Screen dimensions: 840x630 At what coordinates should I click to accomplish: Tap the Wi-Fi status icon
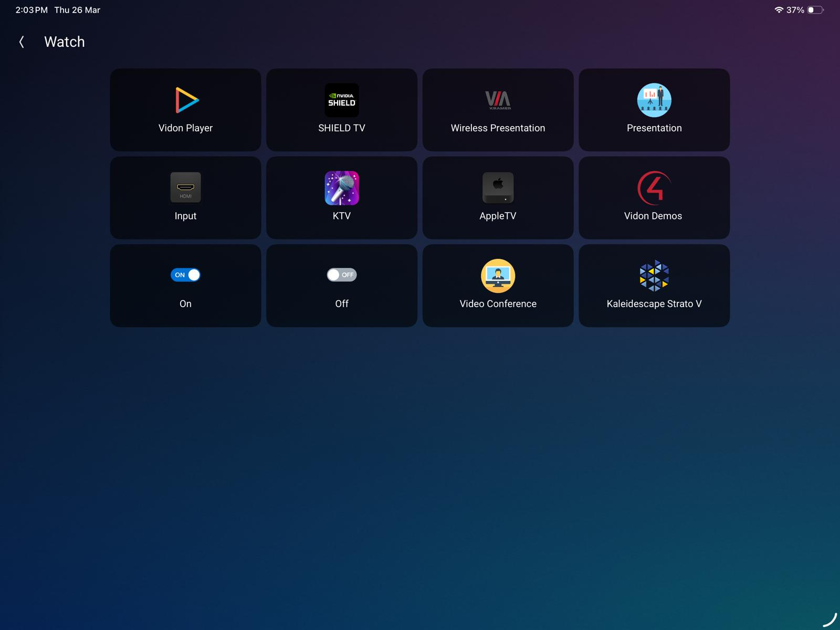[779, 10]
